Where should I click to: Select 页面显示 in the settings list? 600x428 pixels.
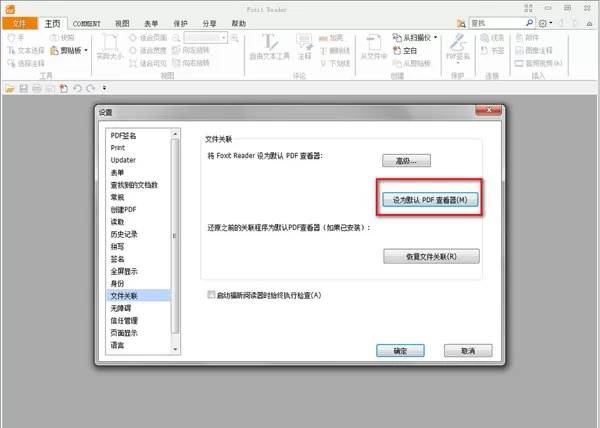tap(124, 333)
